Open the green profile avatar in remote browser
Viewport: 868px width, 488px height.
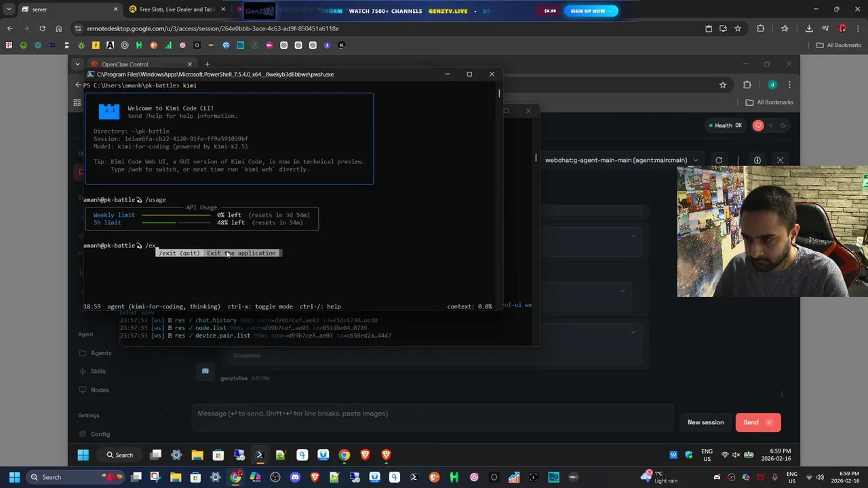click(x=772, y=85)
